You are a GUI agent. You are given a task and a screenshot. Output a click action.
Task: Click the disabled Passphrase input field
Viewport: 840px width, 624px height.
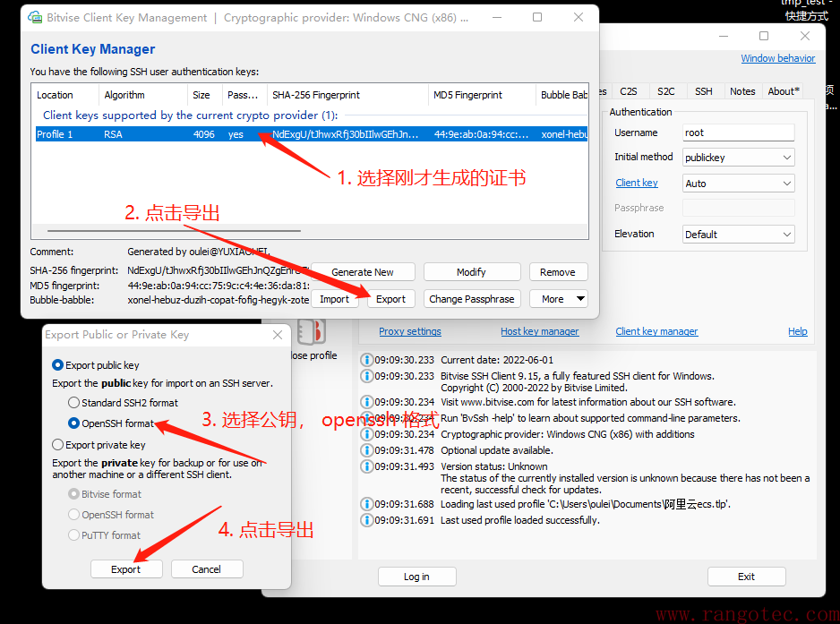click(738, 208)
